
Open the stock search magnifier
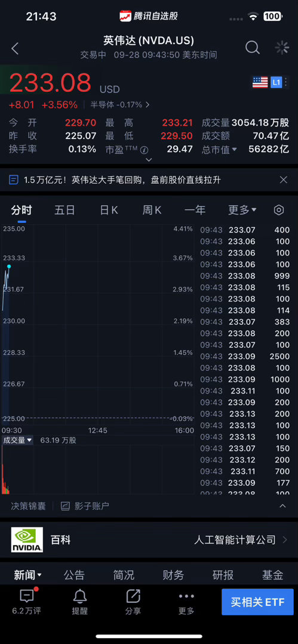pos(252,48)
